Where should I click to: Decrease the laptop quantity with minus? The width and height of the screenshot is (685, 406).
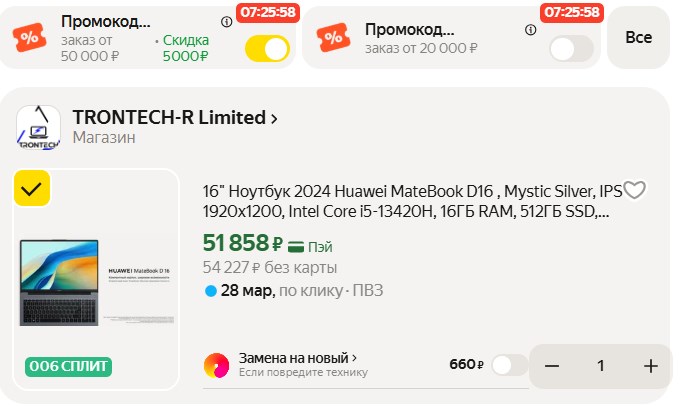tap(552, 366)
